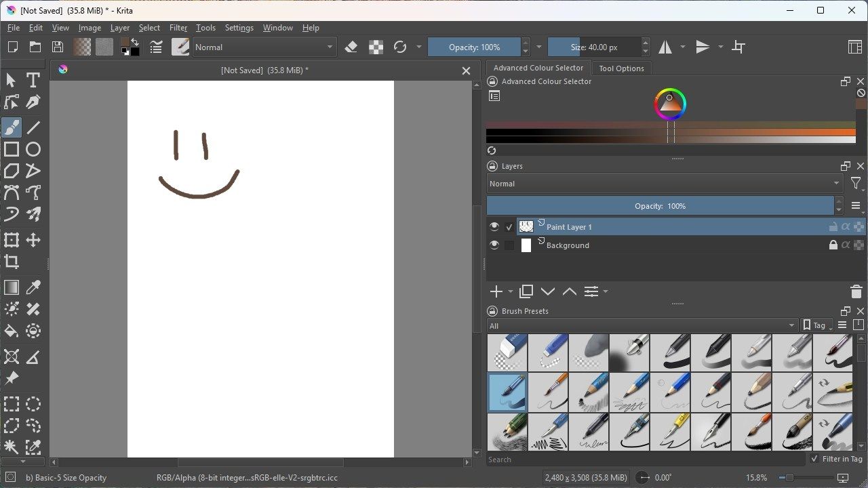Activate the Transform tool

12,240
